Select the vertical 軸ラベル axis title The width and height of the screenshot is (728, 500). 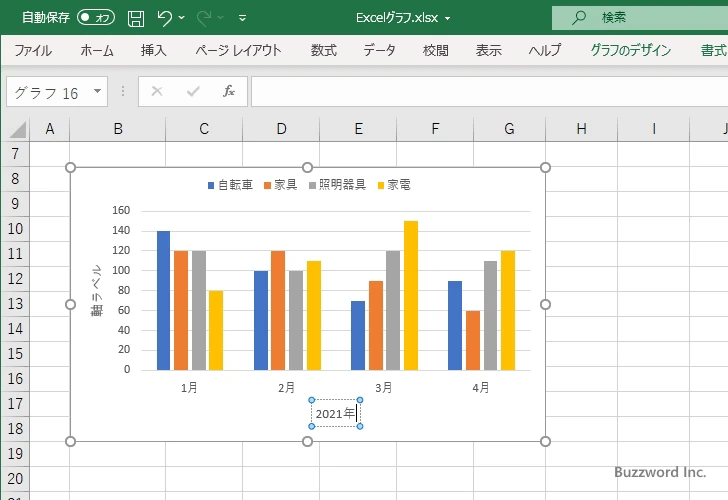tap(97, 291)
